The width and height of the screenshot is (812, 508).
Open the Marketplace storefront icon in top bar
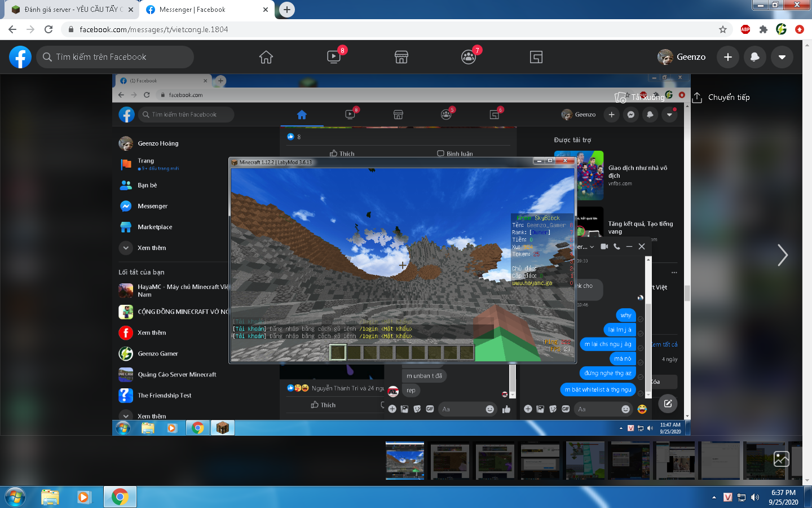[x=401, y=57]
